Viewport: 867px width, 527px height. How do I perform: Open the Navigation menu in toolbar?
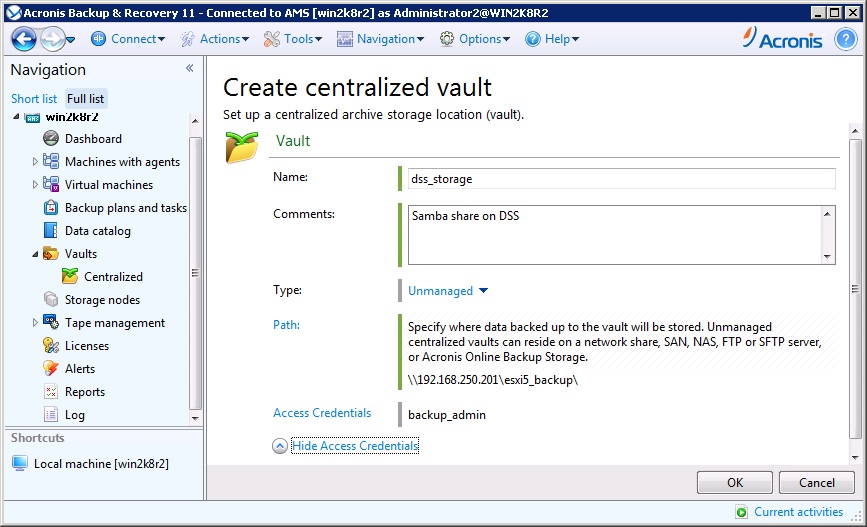click(390, 39)
